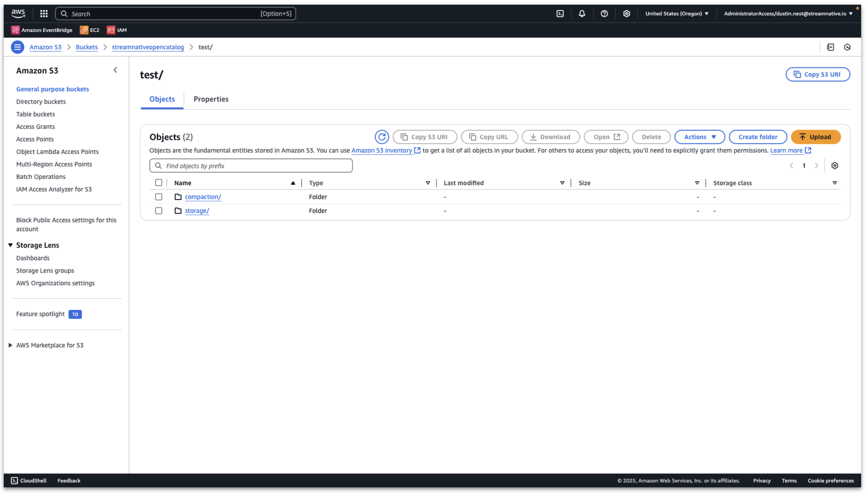Collapse the Amazon S3 sidebar panel
Screen dimensions: 868x495
click(x=115, y=70)
